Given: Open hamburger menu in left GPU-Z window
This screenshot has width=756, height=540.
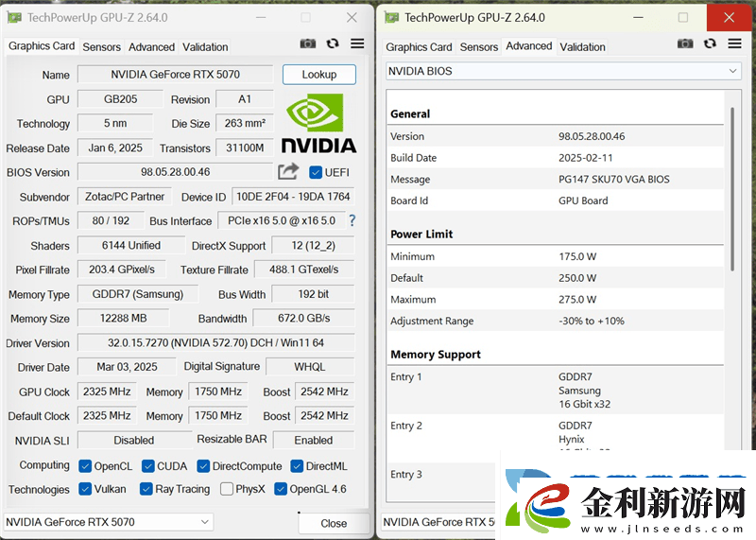Looking at the screenshot, I should (x=357, y=44).
